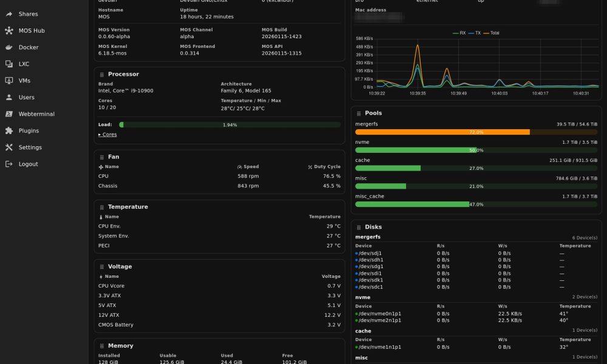
Task: Click the Pools panel grip icon
Action: [x=359, y=113]
